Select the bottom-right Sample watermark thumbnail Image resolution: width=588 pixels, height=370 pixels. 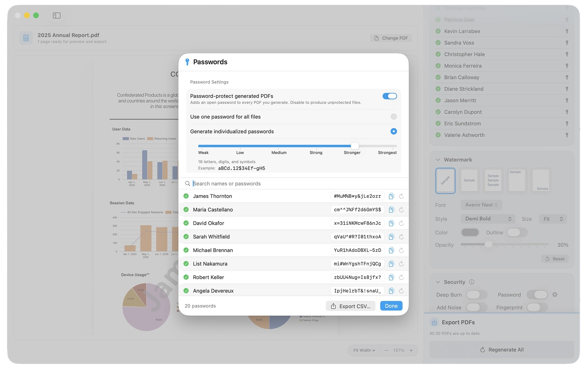coord(541,181)
